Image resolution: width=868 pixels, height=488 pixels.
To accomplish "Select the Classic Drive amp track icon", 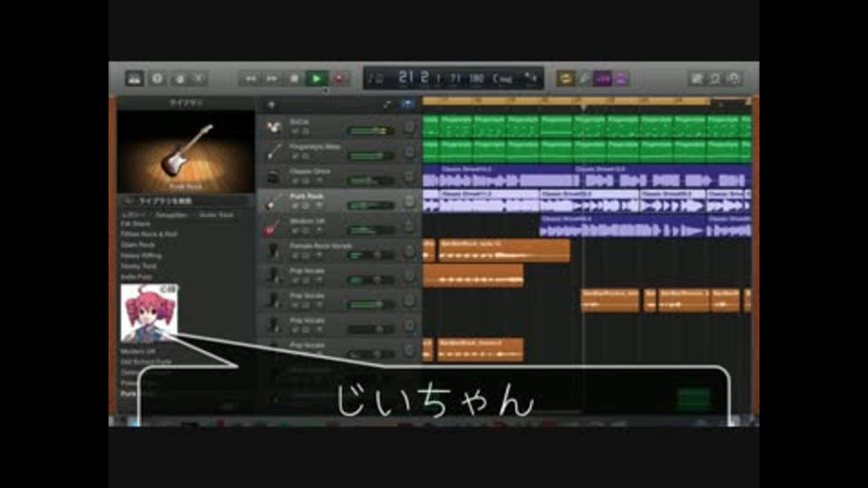I will tap(273, 176).
